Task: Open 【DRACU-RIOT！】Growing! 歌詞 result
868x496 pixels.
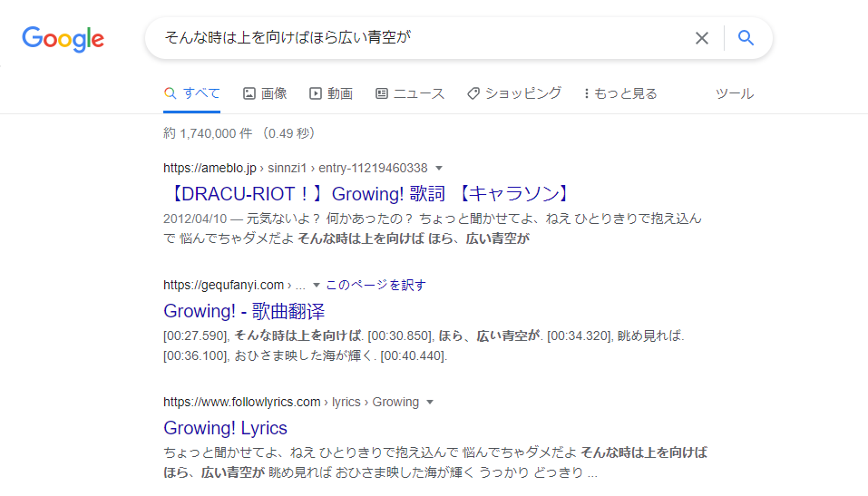Action: pyautogui.click(x=369, y=194)
